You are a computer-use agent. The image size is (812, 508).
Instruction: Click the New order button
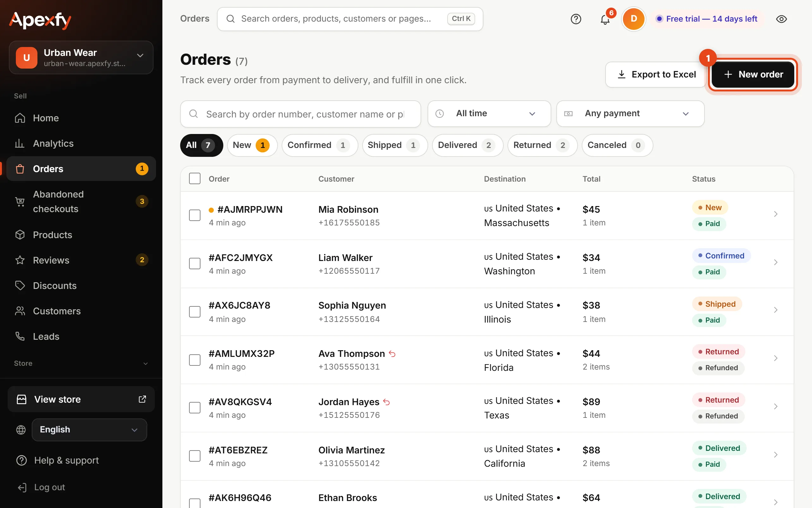[x=753, y=75]
